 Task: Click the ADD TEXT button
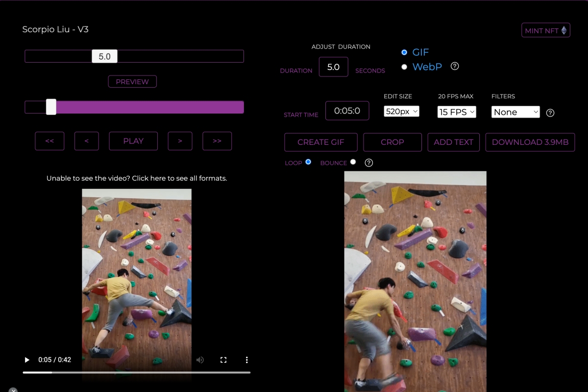(454, 142)
